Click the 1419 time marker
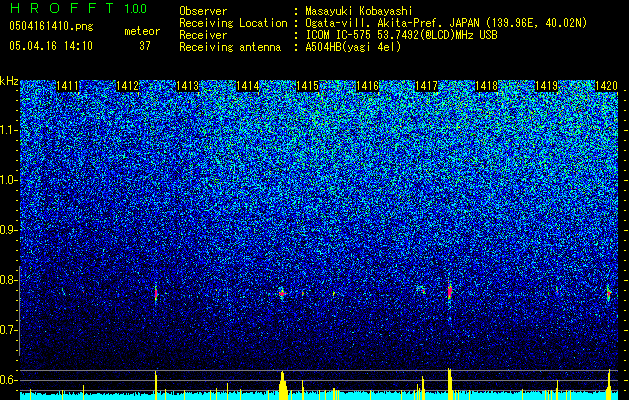Viewport: 629px width, 400px height. coord(546,86)
